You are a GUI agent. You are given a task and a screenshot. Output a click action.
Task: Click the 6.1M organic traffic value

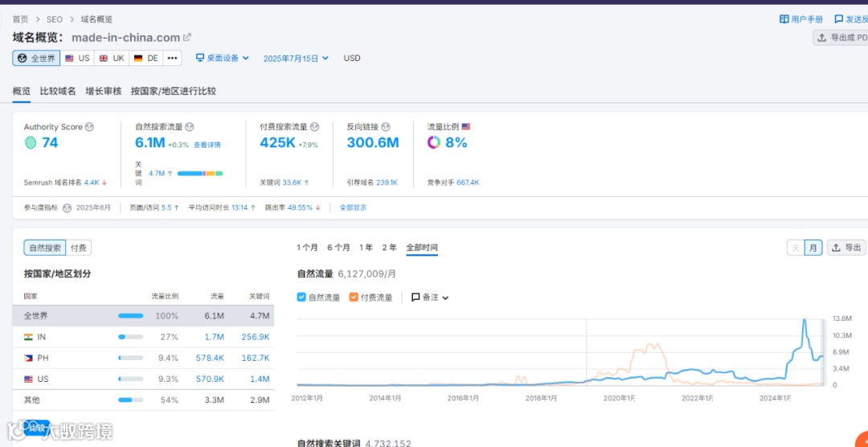[150, 143]
